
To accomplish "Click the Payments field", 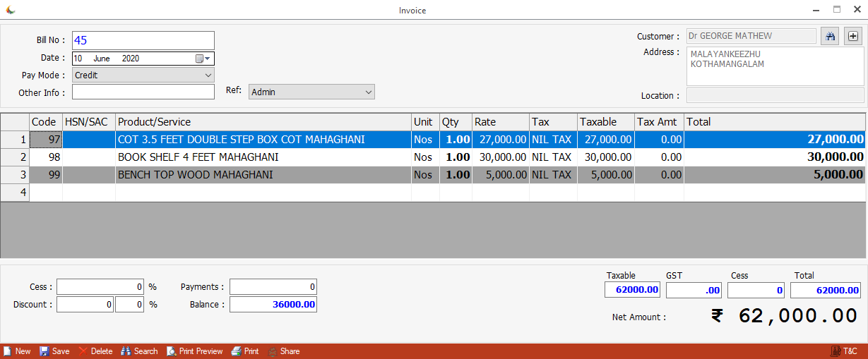I will pos(273,287).
